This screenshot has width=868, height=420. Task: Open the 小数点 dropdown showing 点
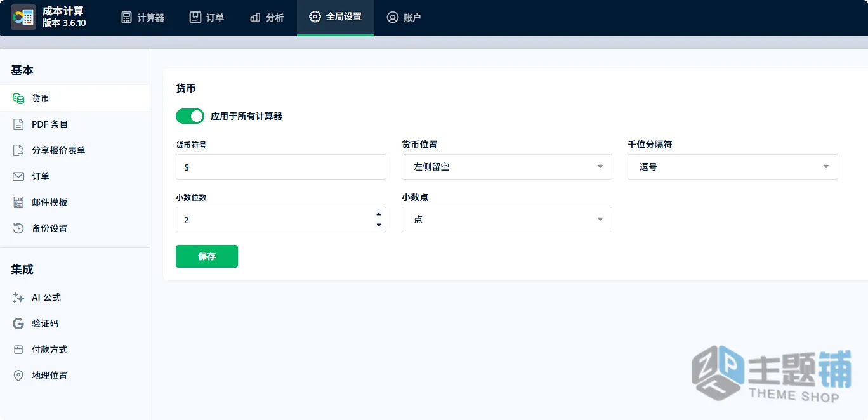click(x=506, y=220)
